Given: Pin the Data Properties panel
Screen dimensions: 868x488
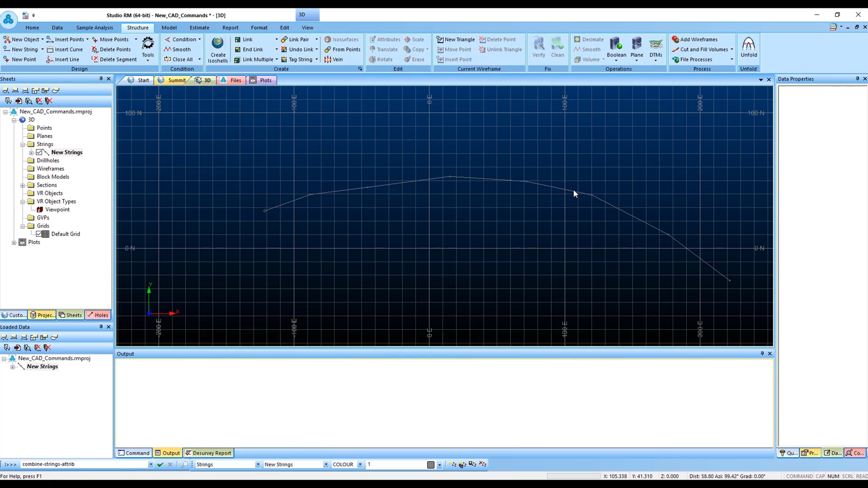Looking at the screenshot, I should click(x=858, y=79).
